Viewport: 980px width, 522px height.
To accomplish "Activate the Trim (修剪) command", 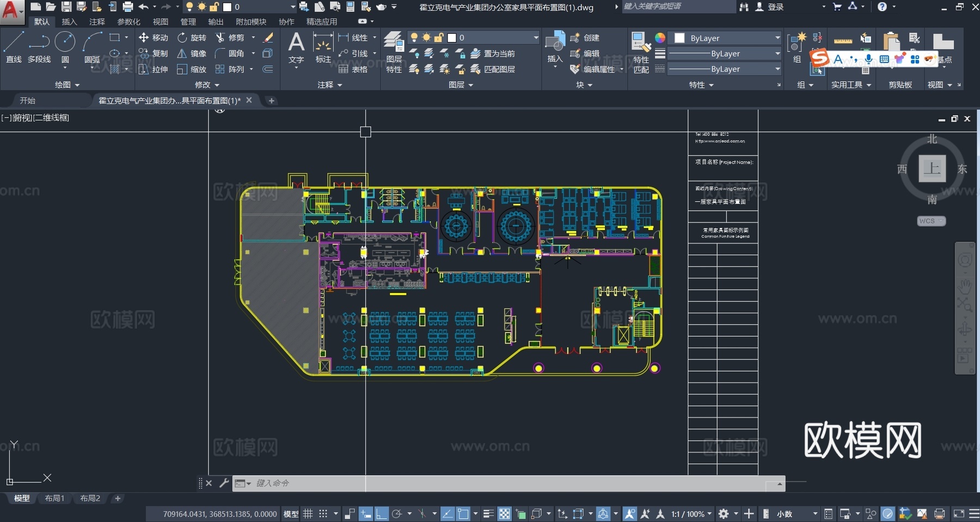I will coord(230,38).
